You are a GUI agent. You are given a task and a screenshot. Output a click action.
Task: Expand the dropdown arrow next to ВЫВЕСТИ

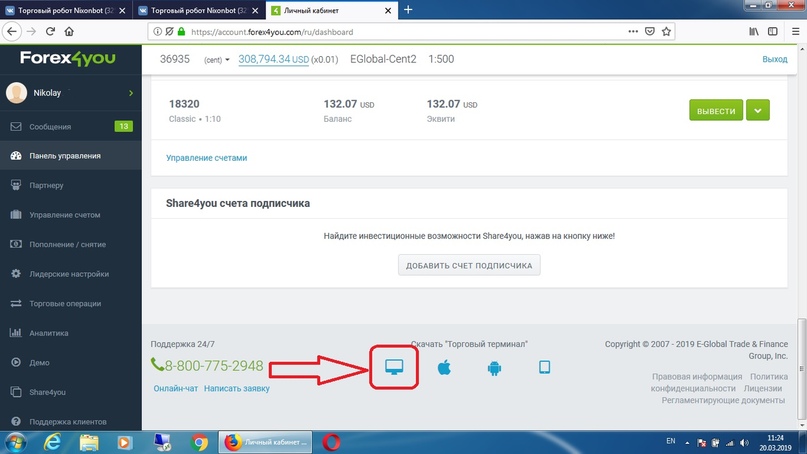click(x=758, y=110)
